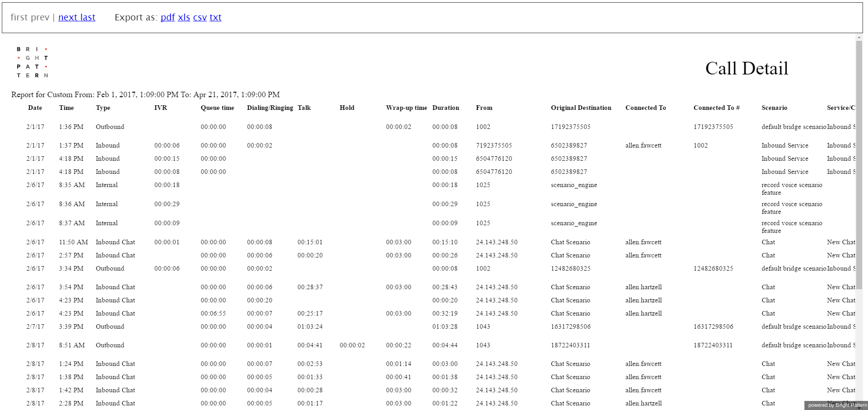Screen dimensions: 868x410
Task: Click the Bright Pattern logo
Action: point(32,62)
